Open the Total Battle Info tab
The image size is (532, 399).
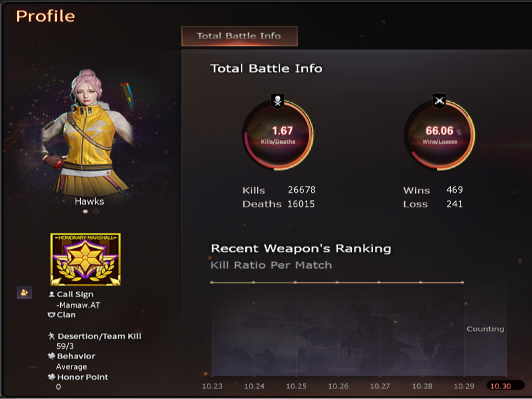point(240,36)
